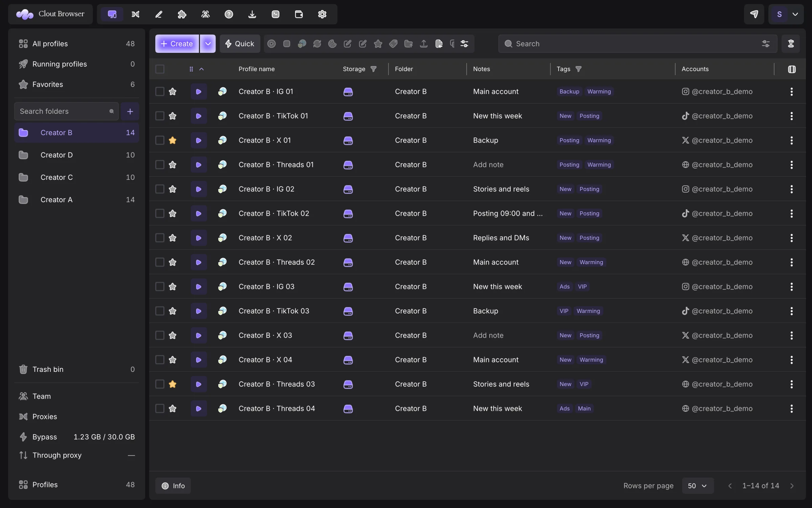Check the box for Creator B · TikTok 01

tap(160, 116)
